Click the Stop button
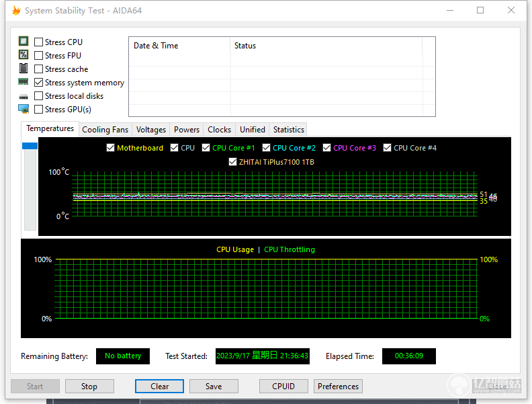The width and height of the screenshot is (532, 404). 89,387
